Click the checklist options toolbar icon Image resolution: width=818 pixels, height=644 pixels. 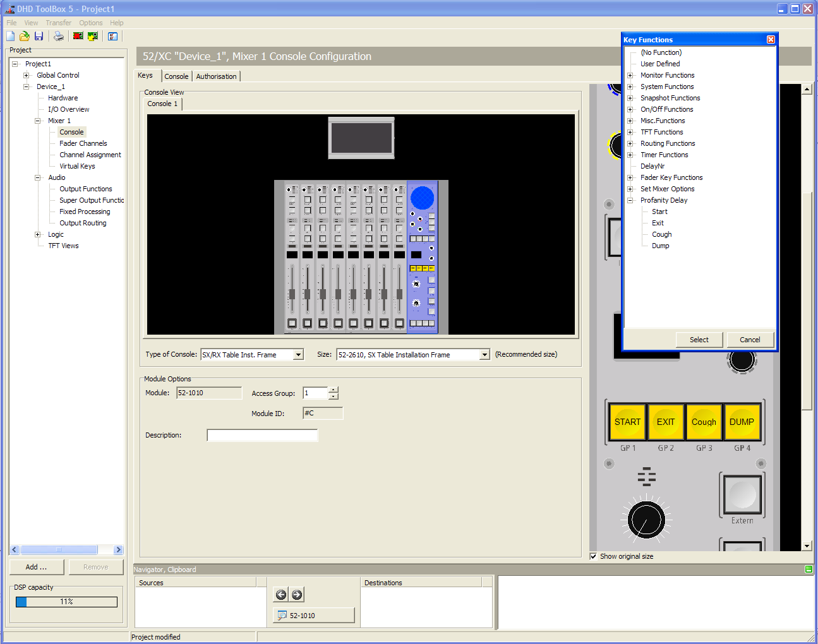112,36
